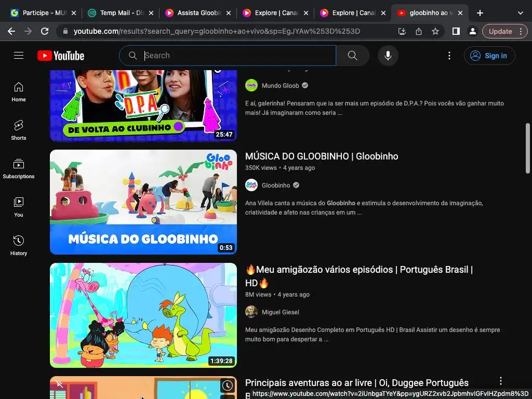532x399 pixels.
Task: Click the browser back arrow
Action: click(x=11, y=31)
